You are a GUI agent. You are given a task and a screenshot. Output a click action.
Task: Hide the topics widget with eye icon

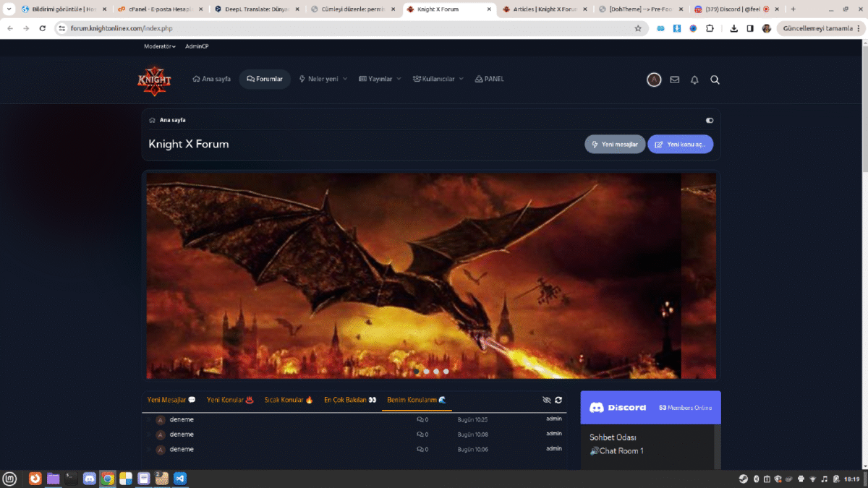coord(547,400)
